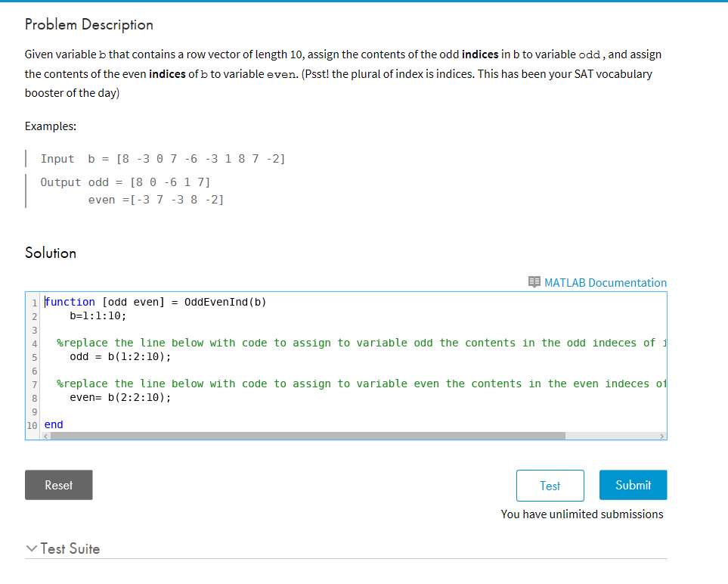This screenshot has height=584, width=728.
Task: Click the comment on line 7
Action: [302, 383]
